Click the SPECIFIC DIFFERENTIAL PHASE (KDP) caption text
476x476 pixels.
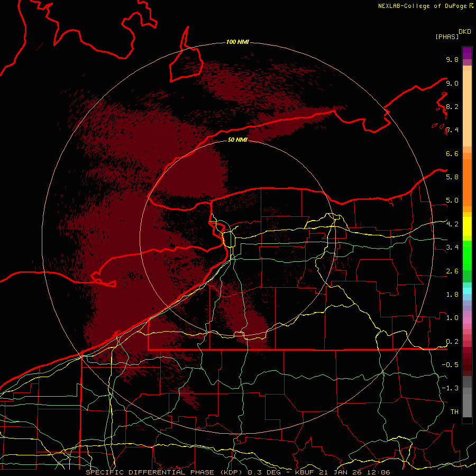[x=164, y=472]
